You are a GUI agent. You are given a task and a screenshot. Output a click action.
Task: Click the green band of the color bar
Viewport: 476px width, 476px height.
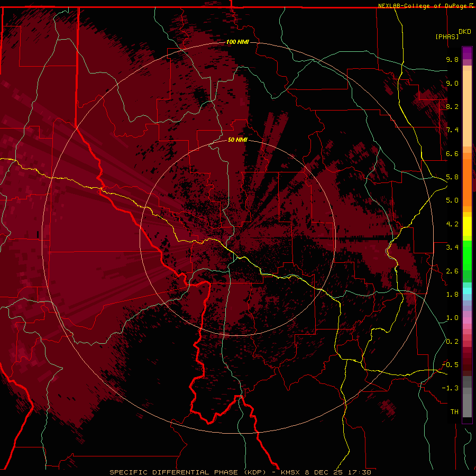pos(467,255)
